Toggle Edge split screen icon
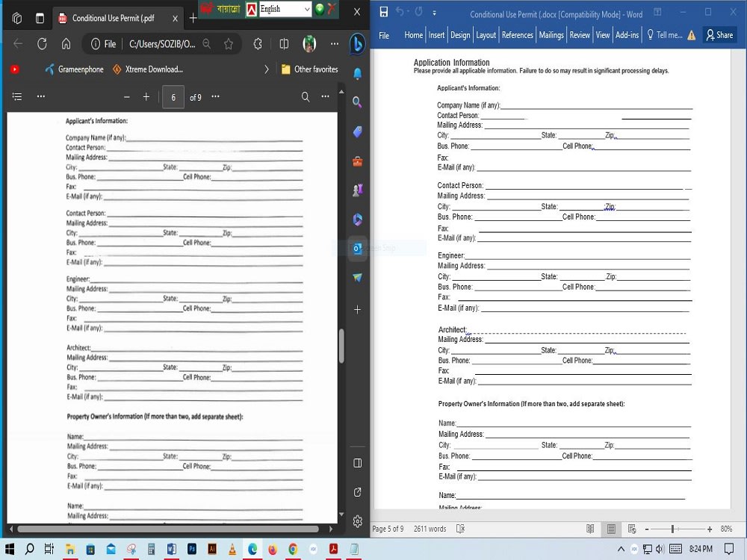 [284, 44]
